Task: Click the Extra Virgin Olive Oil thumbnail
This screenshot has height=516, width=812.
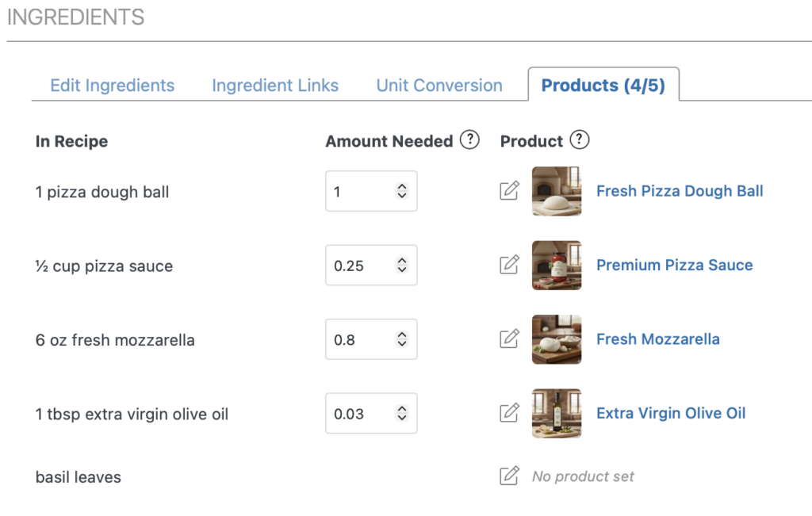Action: (557, 413)
